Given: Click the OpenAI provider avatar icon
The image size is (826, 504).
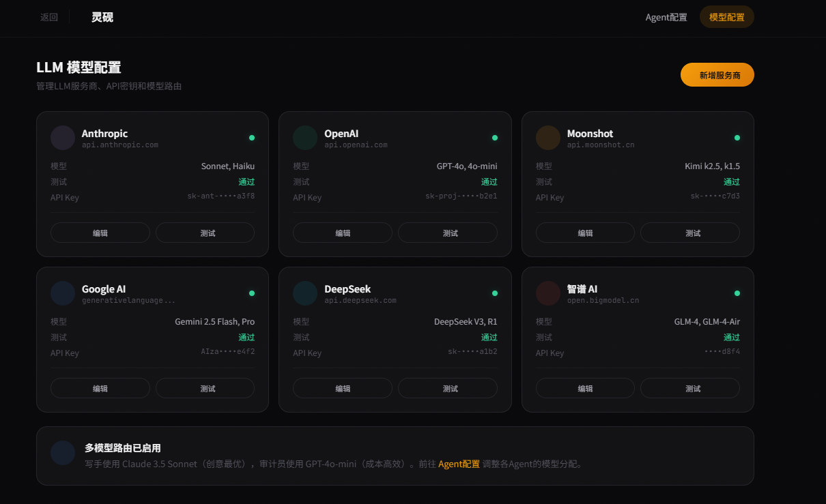Looking at the screenshot, I should point(305,138).
